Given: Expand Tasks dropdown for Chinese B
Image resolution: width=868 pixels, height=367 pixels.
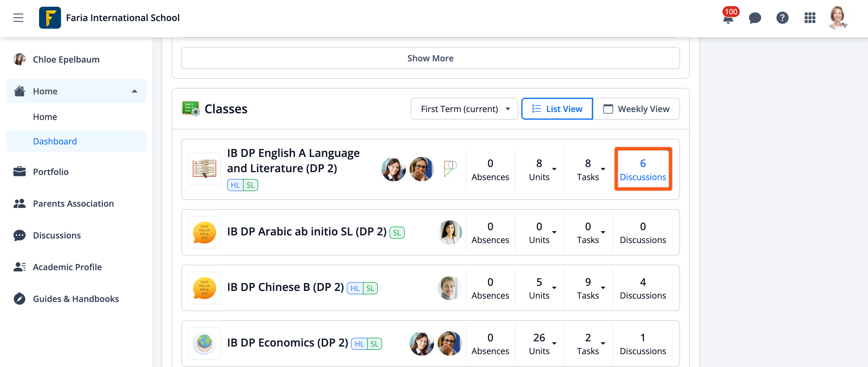Looking at the screenshot, I should [603, 288].
